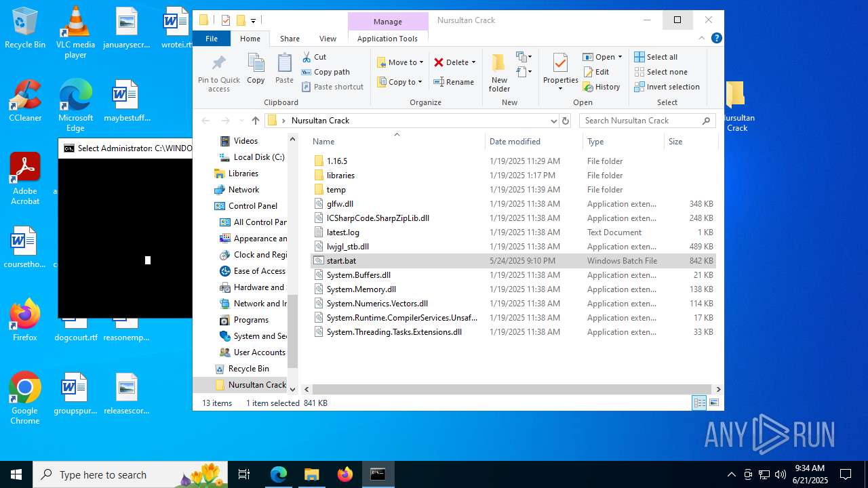Expand the Open button dropdown
868x488 pixels.
tap(620, 57)
